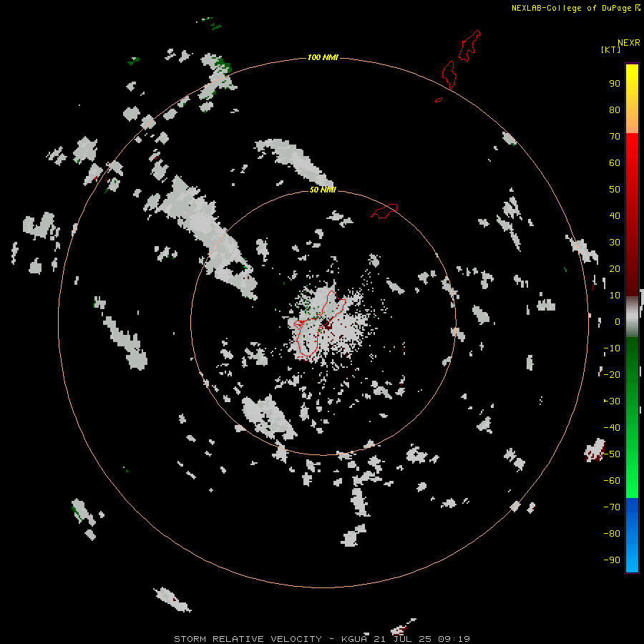Image resolution: width=644 pixels, height=644 pixels.
Task: Click the 21 JUL 25 date text
Action: click(401, 639)
